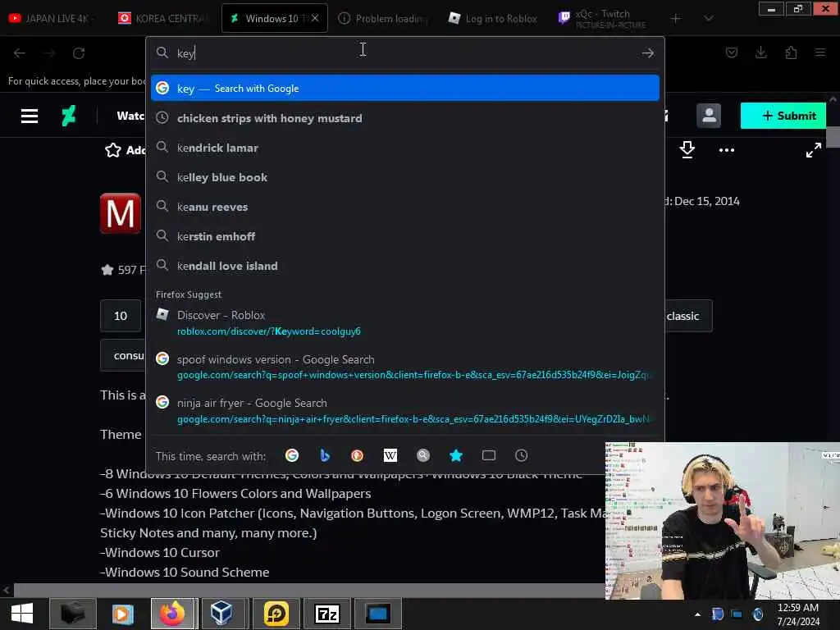
Task: Open 7-Zip from the taskbar
Action: (x=326, y=614)
